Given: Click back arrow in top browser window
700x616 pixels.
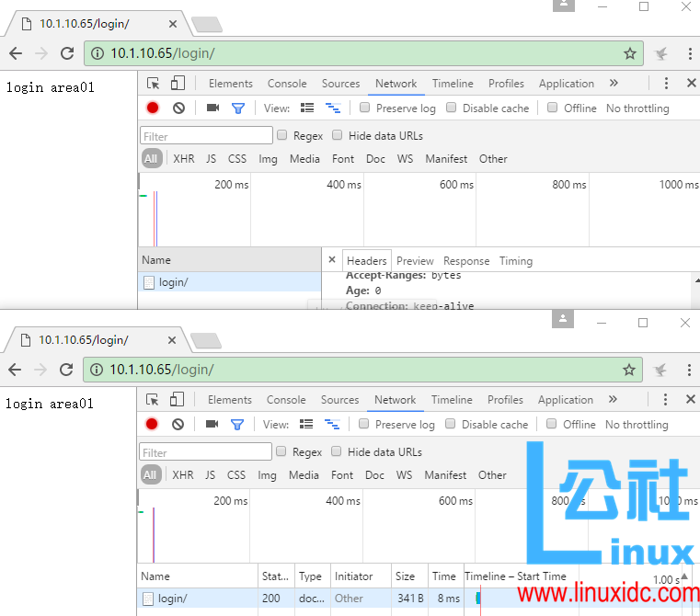Looking at the screenshot, I should click(x=16, y=53).
